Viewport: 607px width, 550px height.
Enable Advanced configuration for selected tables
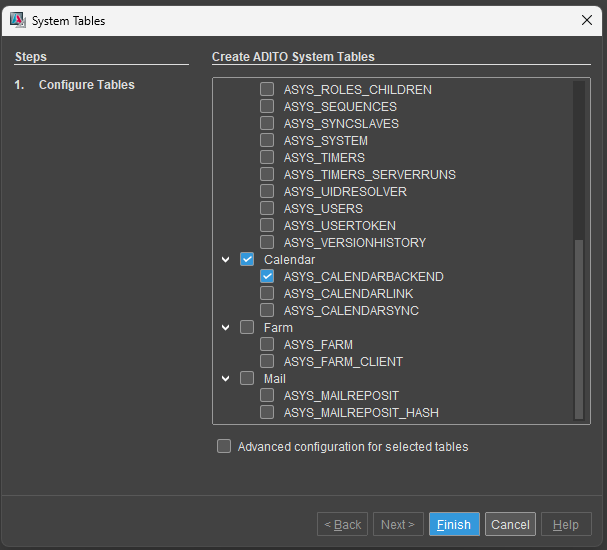pos(224,446)
